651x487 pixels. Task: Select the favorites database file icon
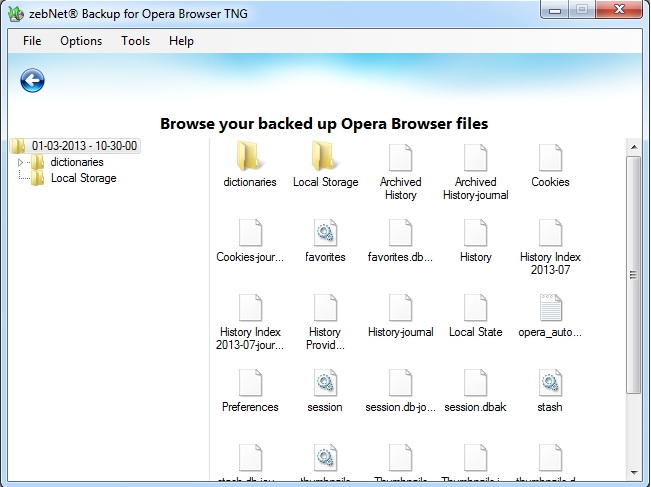coord(325,232)
